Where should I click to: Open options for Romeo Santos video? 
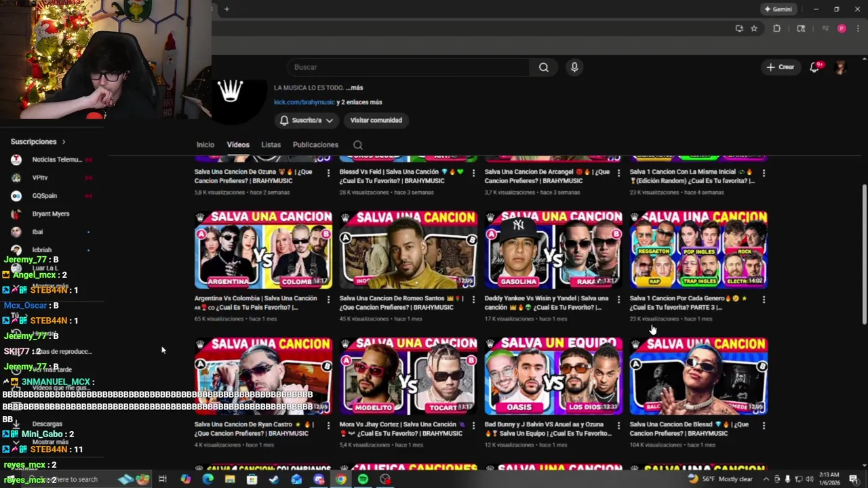473,300
